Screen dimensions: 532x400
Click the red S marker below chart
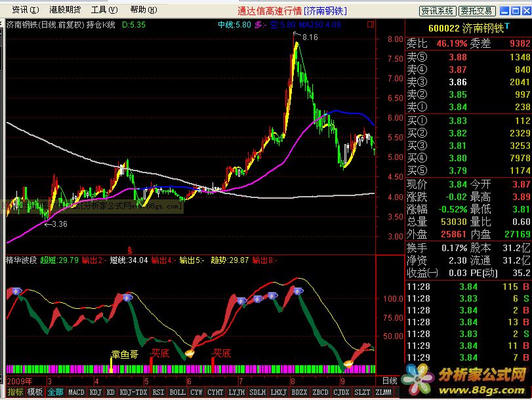coord(130,250)
